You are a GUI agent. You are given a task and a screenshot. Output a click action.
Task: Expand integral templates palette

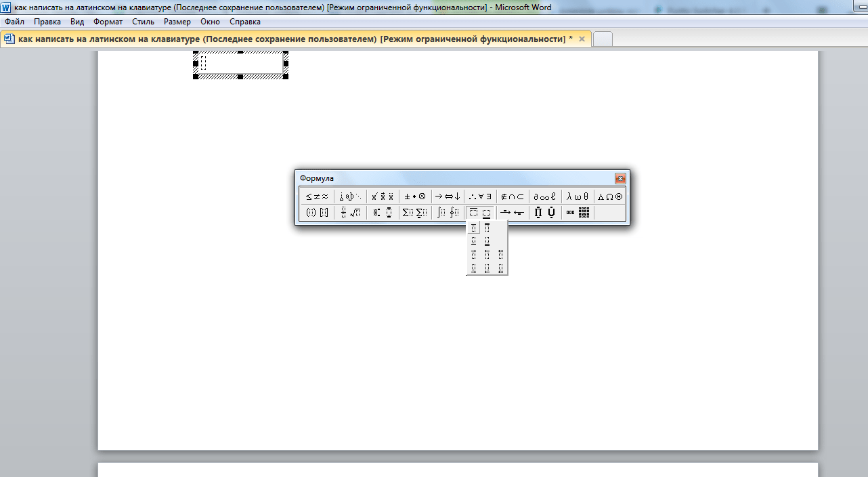click(x=447, y=213)
